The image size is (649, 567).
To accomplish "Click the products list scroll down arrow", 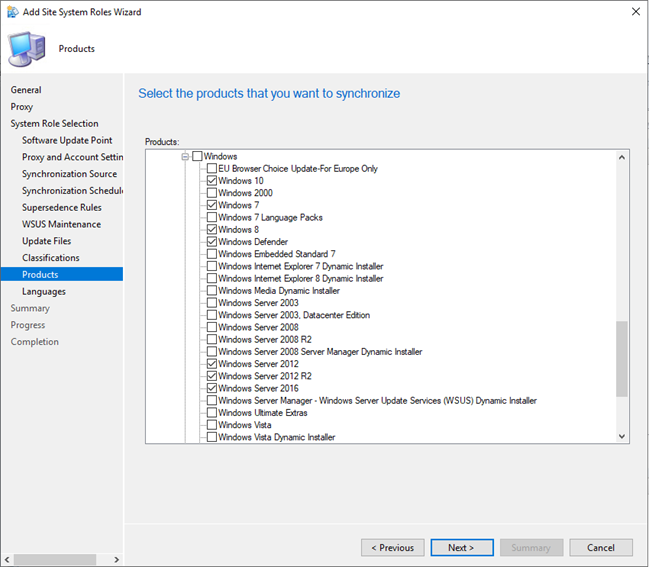I will click(x=622, y=436).
